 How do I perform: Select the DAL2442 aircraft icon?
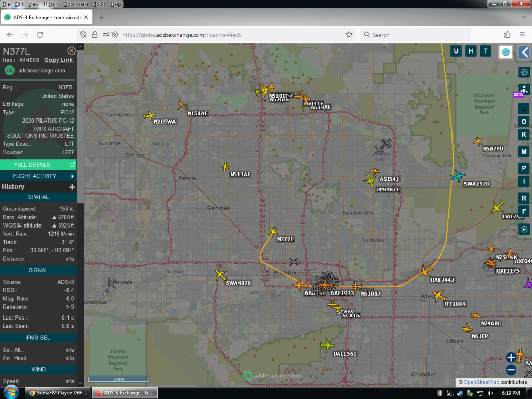click(425, 271)
